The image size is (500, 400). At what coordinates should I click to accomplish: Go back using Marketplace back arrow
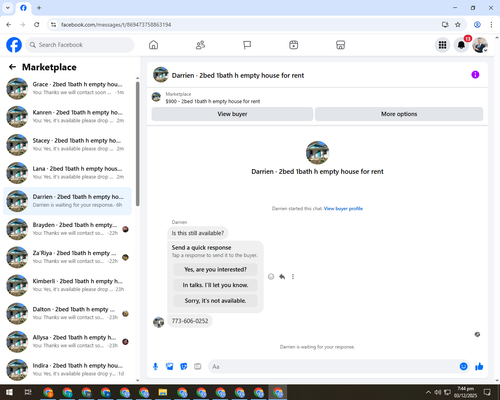(12, 67)
